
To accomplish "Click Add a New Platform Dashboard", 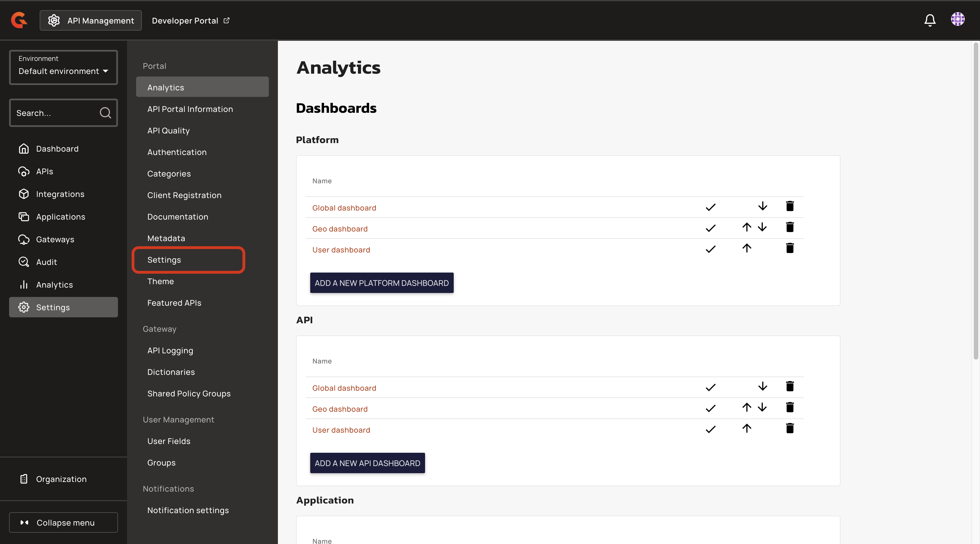I will (x=381, y=283).
